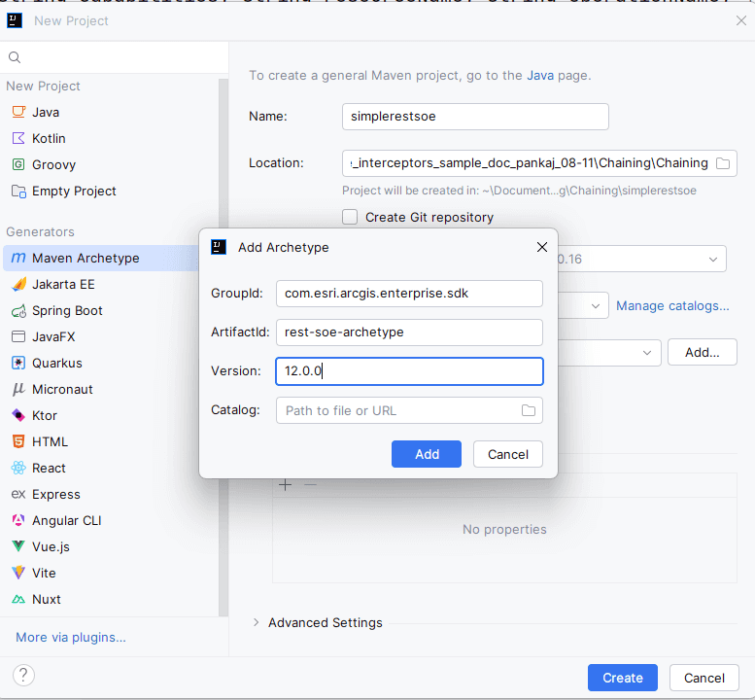755x700 pixels.
Task: Click the Create button
Action: click(623, 678)
